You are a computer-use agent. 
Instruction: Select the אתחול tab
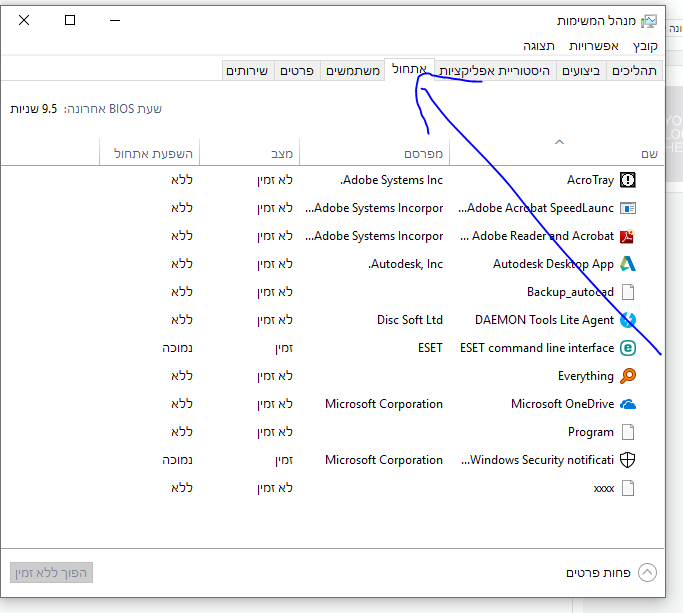(409, 69)
